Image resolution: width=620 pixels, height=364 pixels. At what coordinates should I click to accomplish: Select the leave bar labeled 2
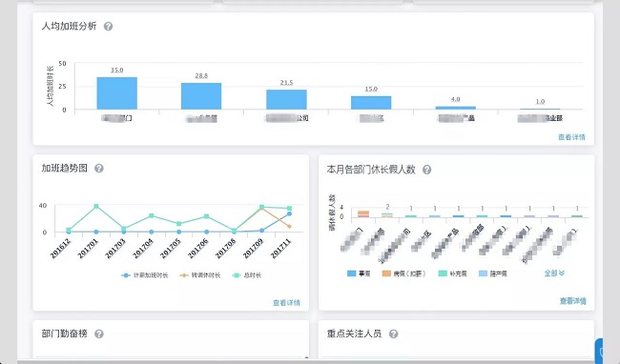tap(387, 215)
